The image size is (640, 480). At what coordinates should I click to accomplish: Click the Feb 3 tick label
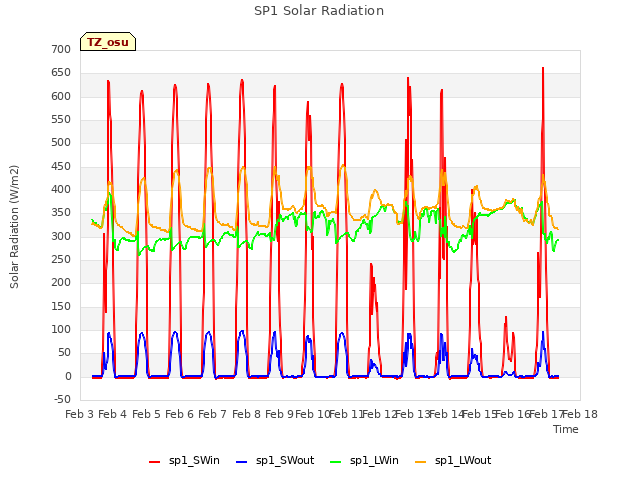(80, 414)
